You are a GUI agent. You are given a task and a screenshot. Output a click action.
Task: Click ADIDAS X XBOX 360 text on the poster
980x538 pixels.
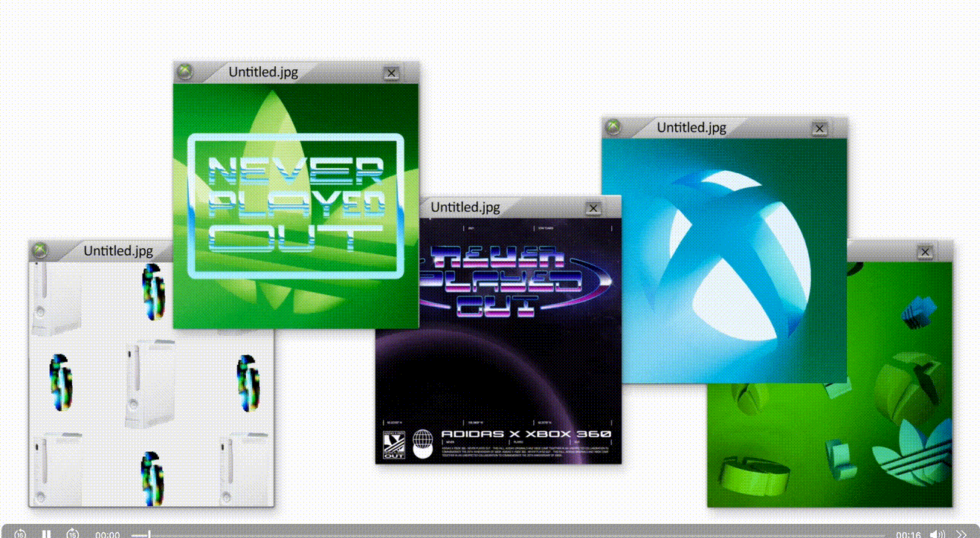pyautogui.click(x=526, y=434)
